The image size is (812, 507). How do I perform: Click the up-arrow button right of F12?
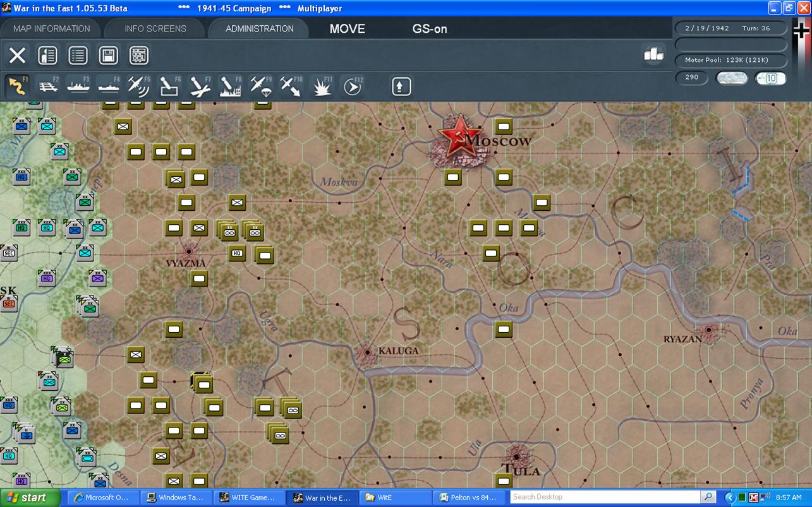401,86
